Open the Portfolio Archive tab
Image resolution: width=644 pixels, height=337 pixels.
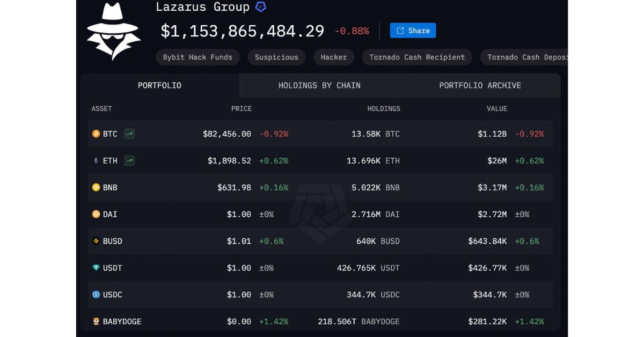(480, 85)
